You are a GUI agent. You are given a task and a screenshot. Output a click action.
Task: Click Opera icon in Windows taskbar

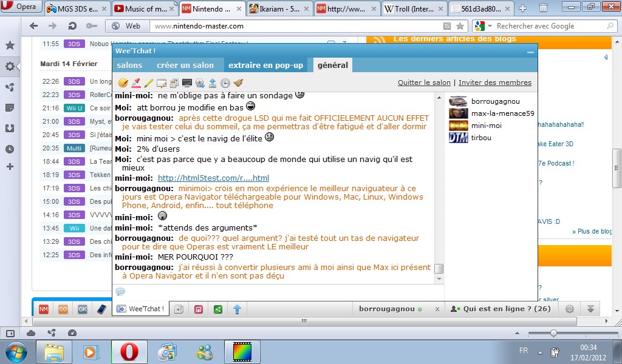[x=129, y=352]
